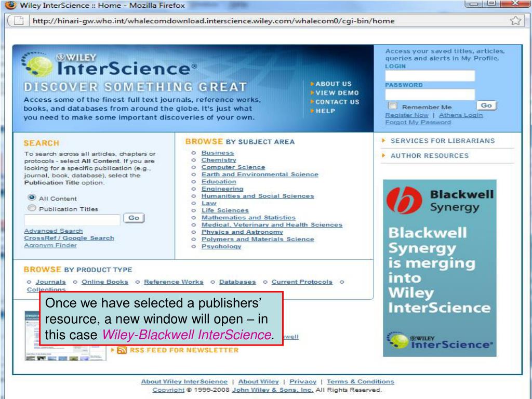The height and width of the screenshot is (399, 532).
Task: Click the browser address bar URL
Action: [x=214, y=21]
